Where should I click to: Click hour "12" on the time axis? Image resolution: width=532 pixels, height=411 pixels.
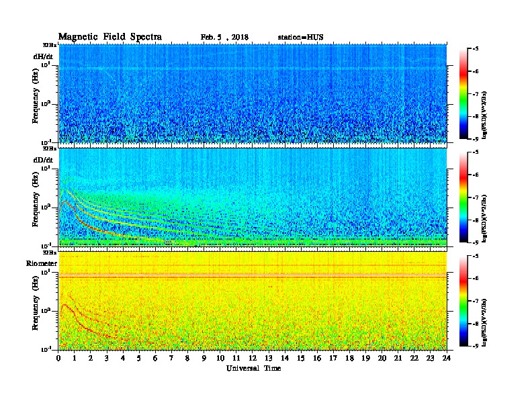[253, 359]
